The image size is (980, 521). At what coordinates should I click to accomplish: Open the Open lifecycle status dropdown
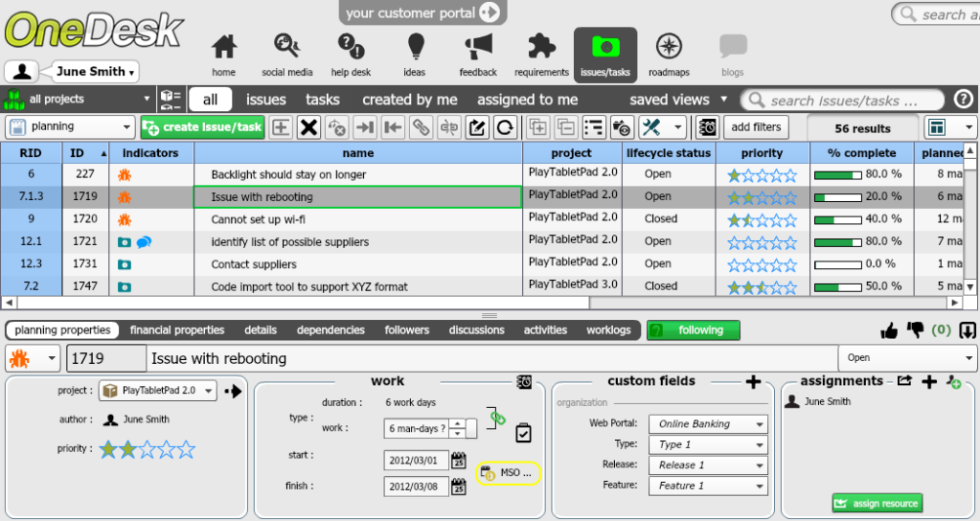[909, 358]
